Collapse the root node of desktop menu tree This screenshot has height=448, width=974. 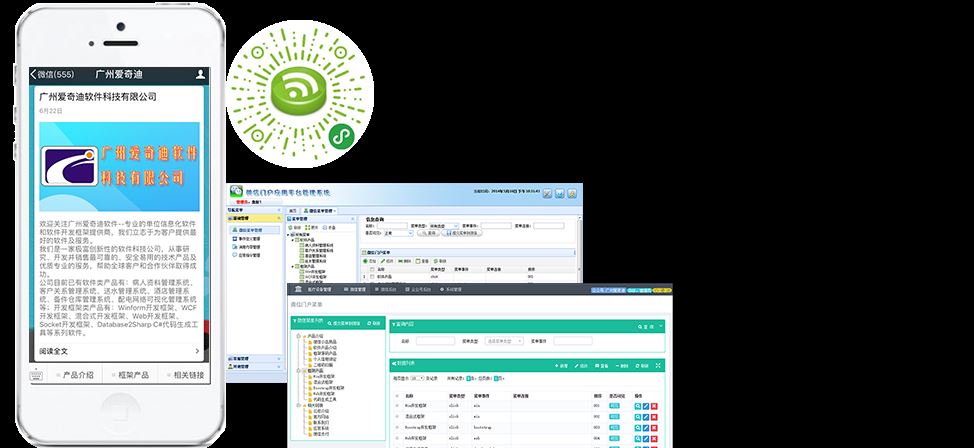pos(288,235)
